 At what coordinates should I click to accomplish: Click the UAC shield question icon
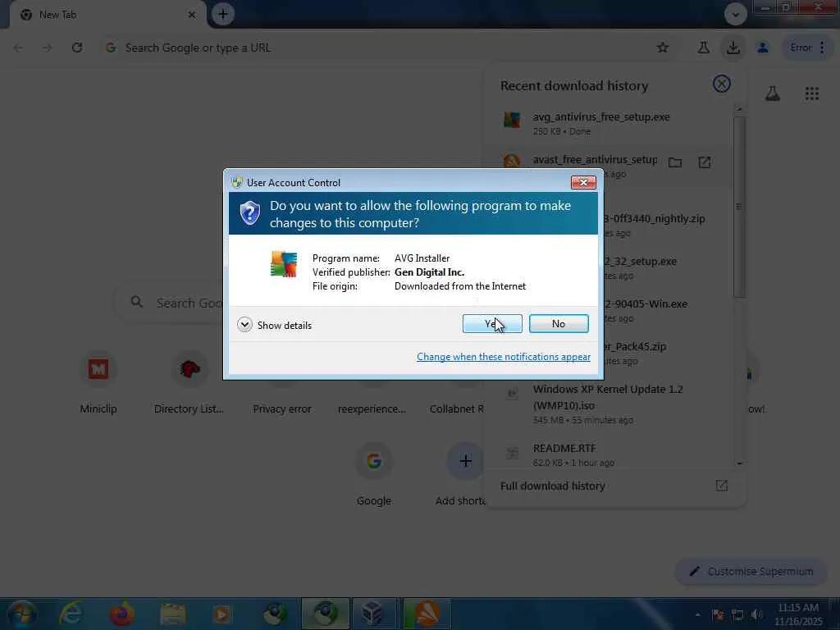[x=249, y=212]
